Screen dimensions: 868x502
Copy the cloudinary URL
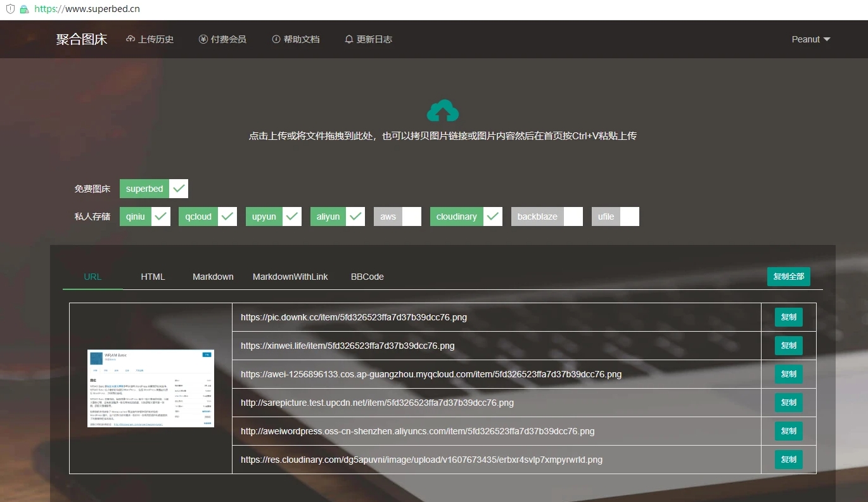789,460
